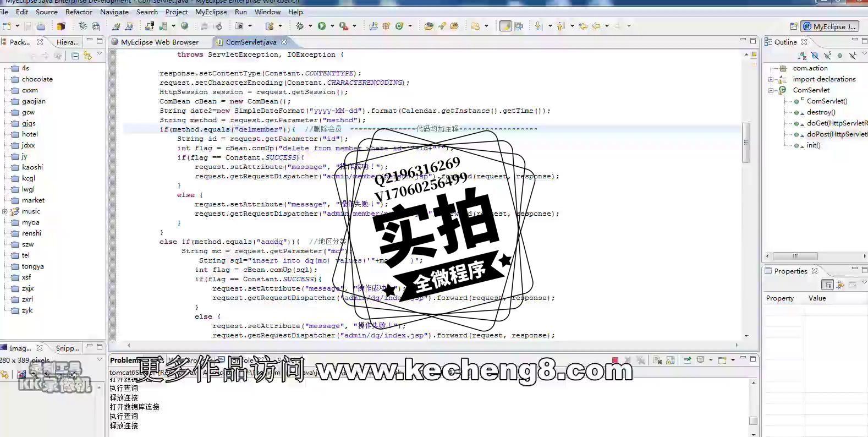
Task: Click the Pin Console icon
Action: pos(687,360)
